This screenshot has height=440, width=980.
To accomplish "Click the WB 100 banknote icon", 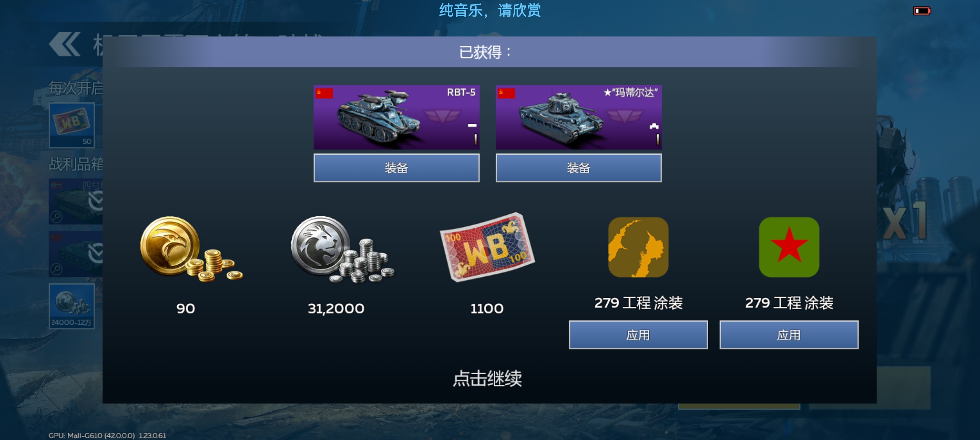I will pos(487,247).
